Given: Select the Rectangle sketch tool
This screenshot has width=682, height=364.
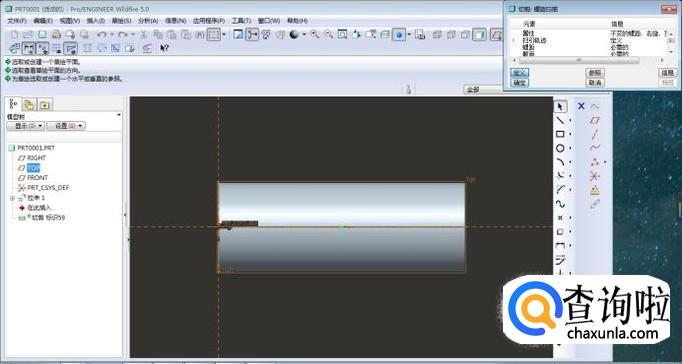Looking at the screenshot, I should [x=560, y=134].
